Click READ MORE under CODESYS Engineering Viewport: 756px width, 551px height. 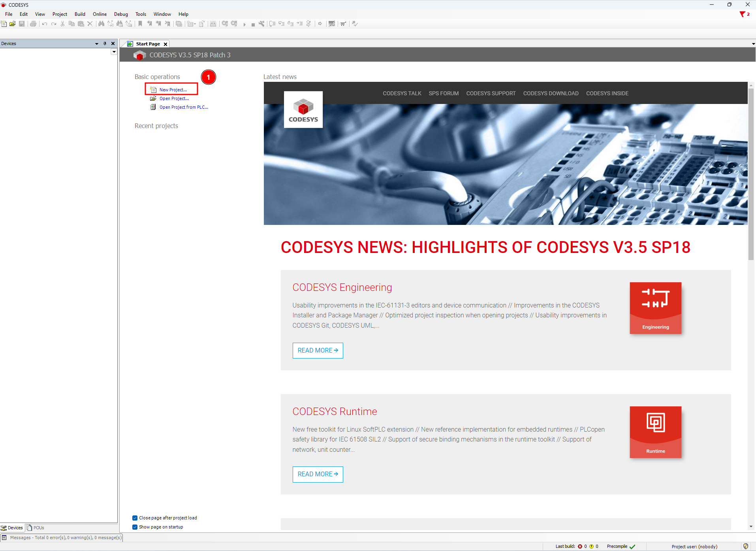pos(318,351)
